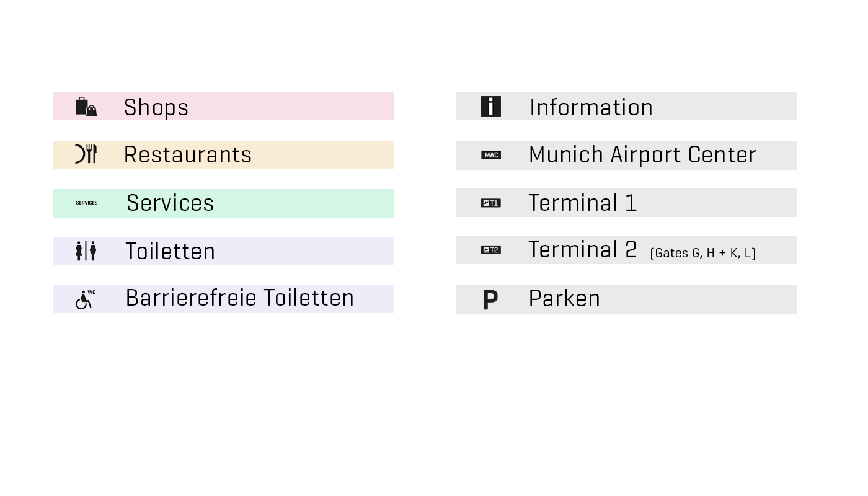Click the wheelchair WC icon

(85, 299)
